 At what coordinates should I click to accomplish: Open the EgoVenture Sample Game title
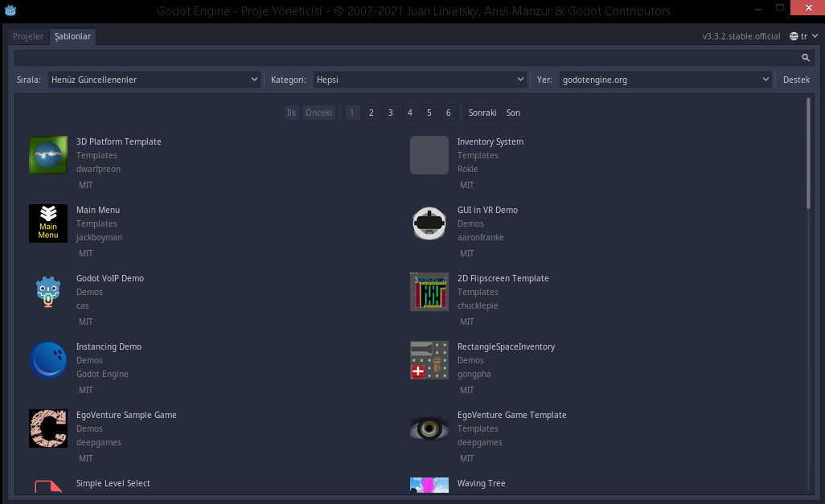(126, 415)
